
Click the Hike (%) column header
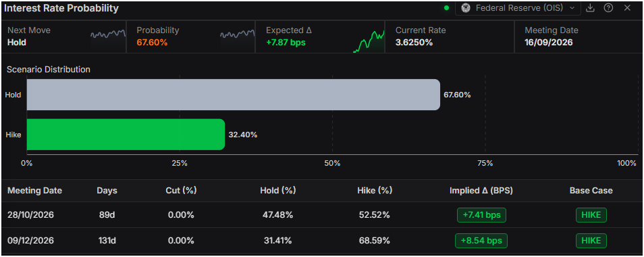click(x=375, y=191)
